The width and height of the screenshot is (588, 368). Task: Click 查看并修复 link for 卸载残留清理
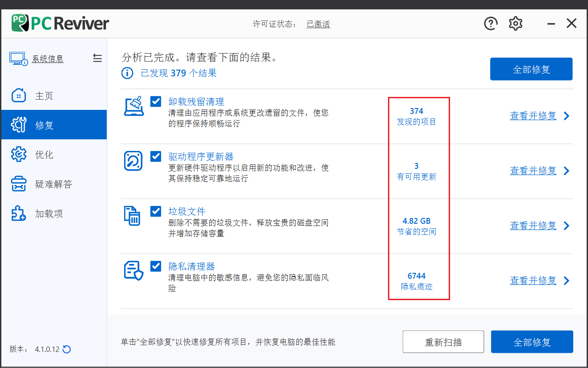pyautogui.click(x=533, y=116)
